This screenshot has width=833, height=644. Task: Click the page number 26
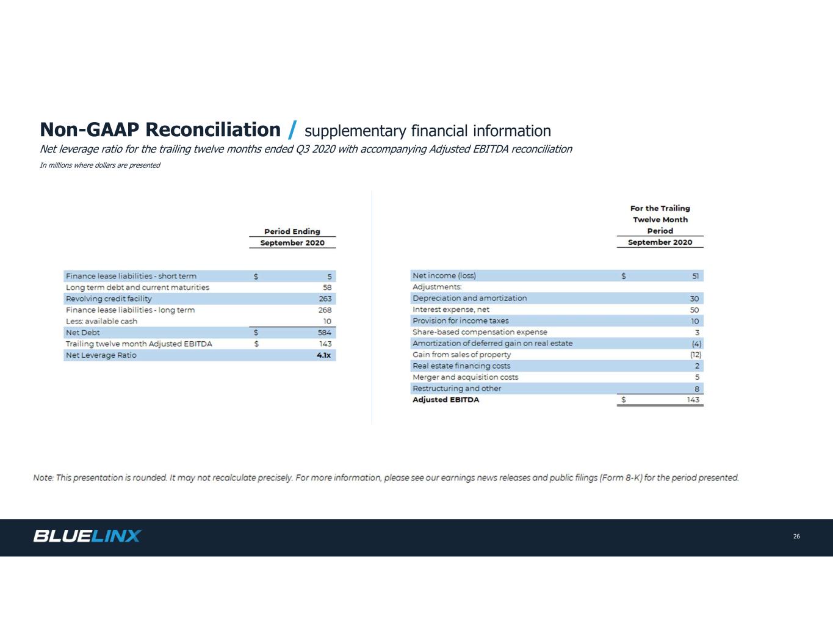796,537
